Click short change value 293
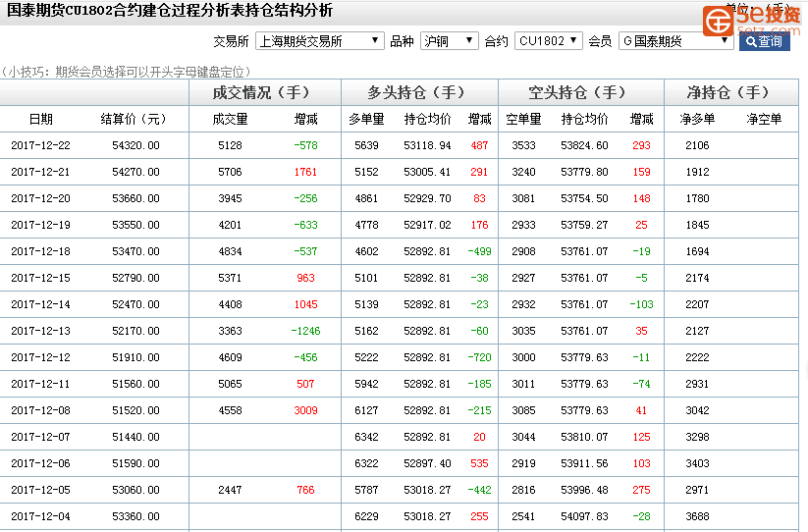The image size is (808, 532). point(641,145)
